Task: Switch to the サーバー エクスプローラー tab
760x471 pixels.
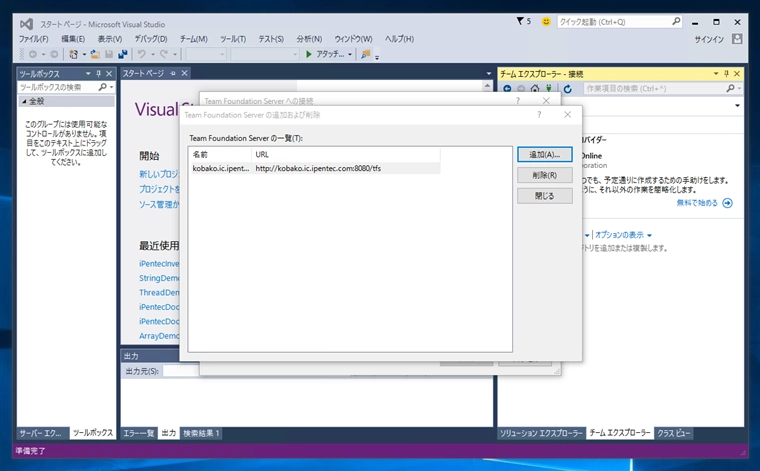Action: point(40,433)
